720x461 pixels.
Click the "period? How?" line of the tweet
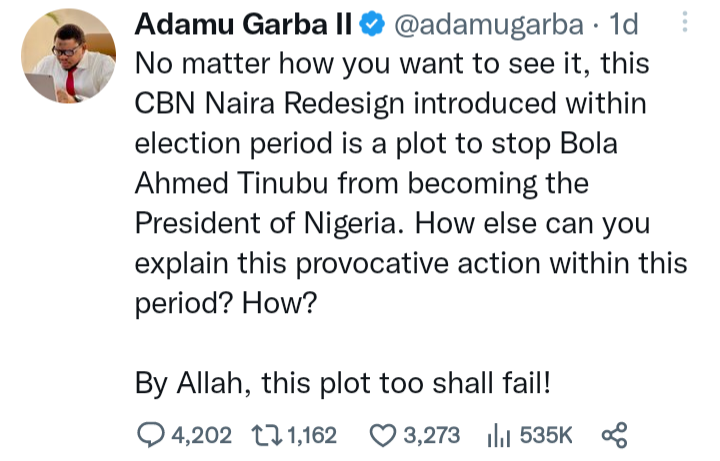click(225, 301)
